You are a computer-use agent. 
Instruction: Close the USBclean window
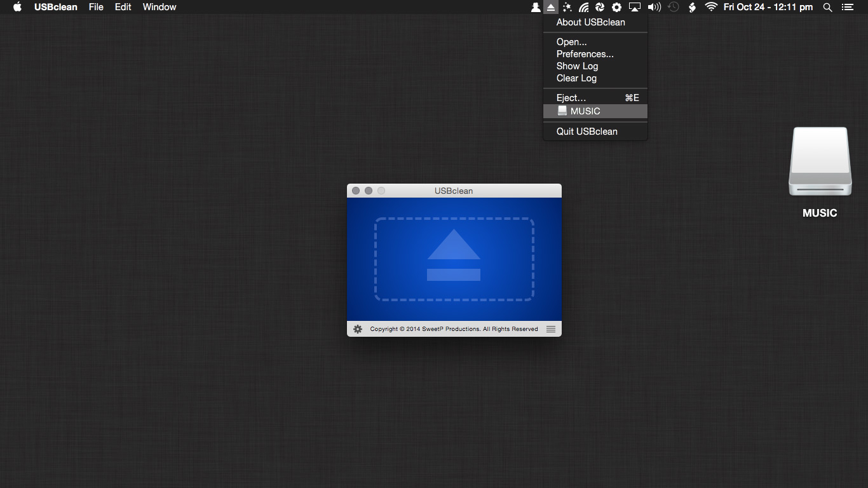click(x=356, y=191)
